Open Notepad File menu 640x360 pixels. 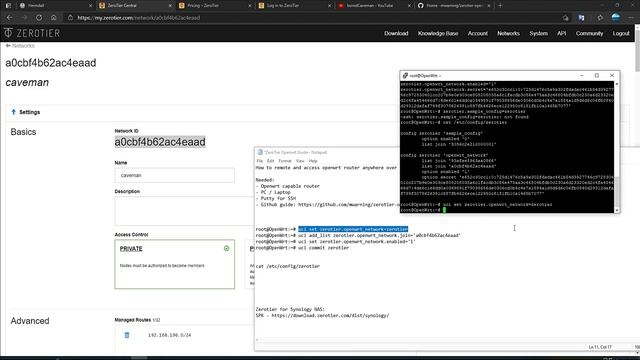click(260, 161)
